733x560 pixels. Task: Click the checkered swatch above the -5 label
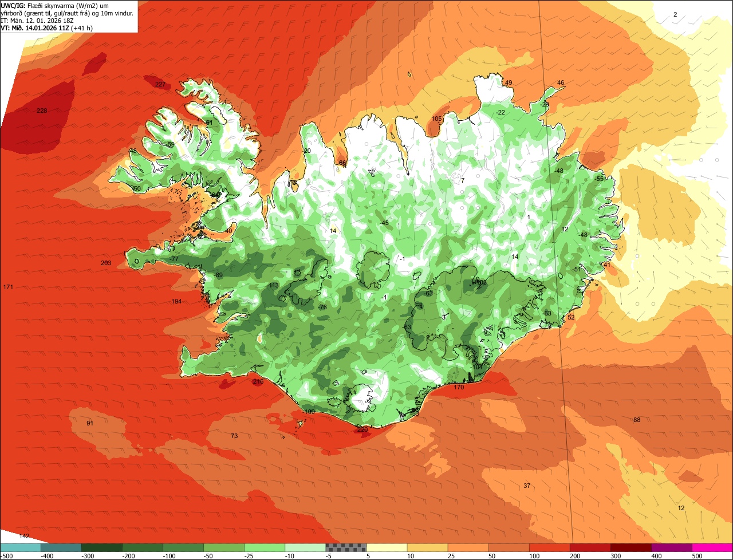pyautogui.click(x=345, y=547)
